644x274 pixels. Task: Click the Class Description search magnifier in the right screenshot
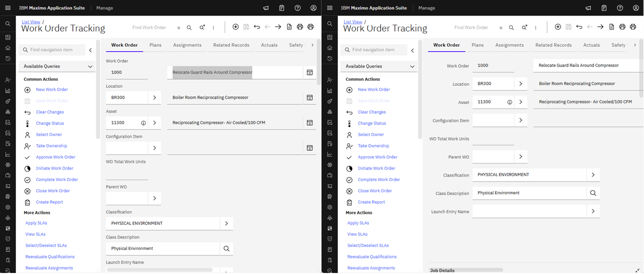pyautogui.click(x=593, y=193)
